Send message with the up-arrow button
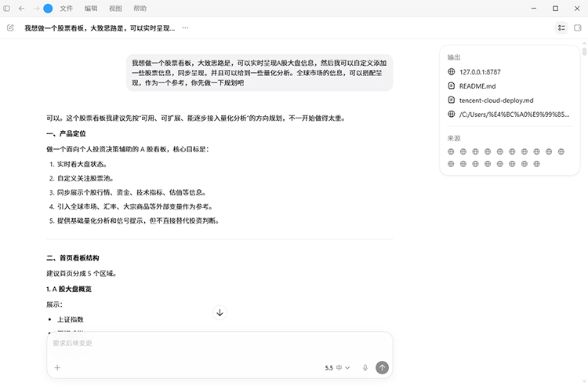This screenshot has width=588, height=386. tap(382, 368)
